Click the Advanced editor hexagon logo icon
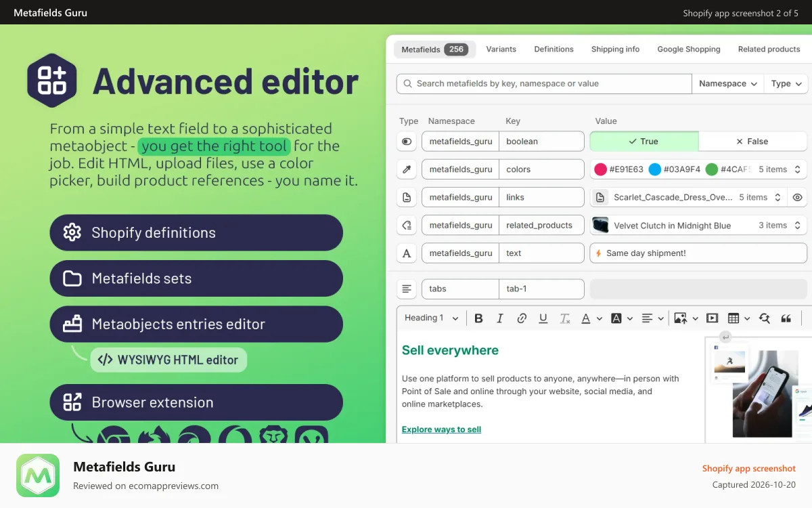812x508 pixels. pyautogui.click(x=52, y=81)
